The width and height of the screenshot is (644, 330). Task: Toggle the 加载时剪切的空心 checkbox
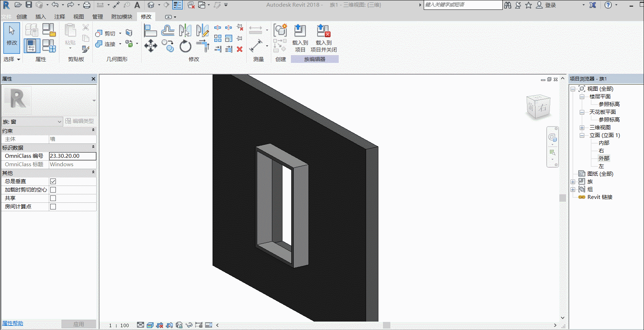coord(53,190)
